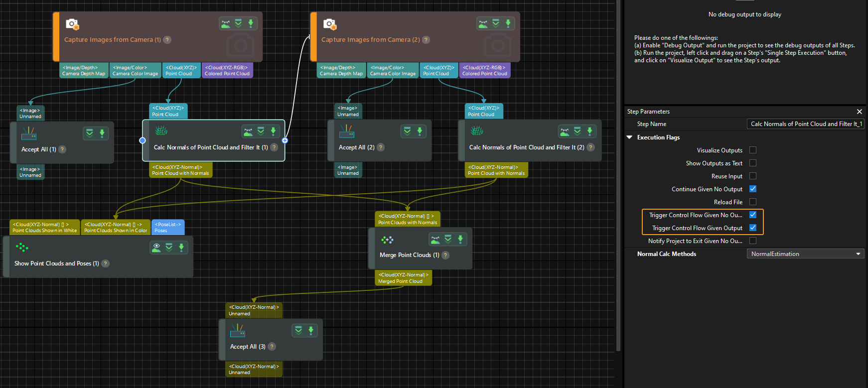Click single step execution arrow on Calc Normals (2)

pos(589,131)
